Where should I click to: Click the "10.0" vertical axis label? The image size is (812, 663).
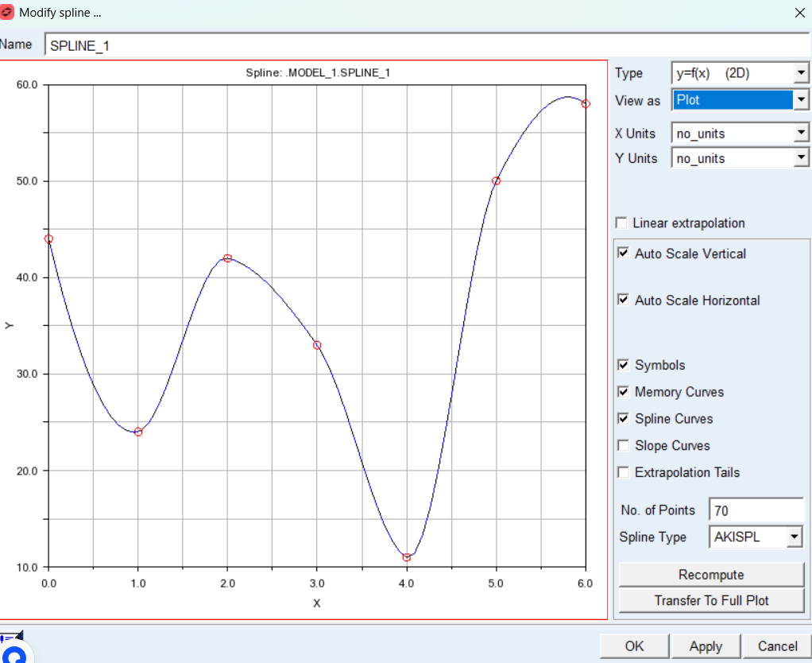27,567
